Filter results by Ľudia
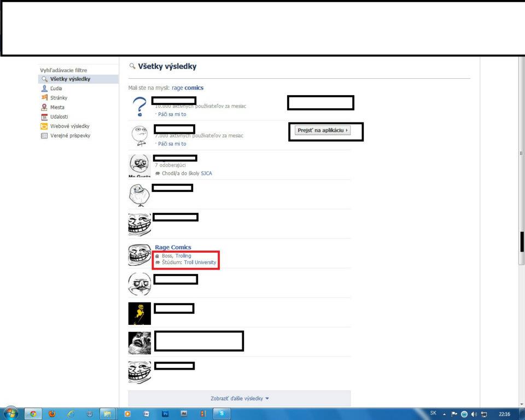The image size is (525, 420). coord(56,89)
